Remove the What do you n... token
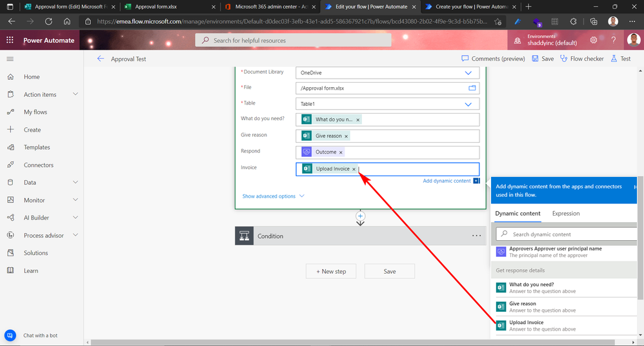This screenshot has width=644, height=346. 357,119
